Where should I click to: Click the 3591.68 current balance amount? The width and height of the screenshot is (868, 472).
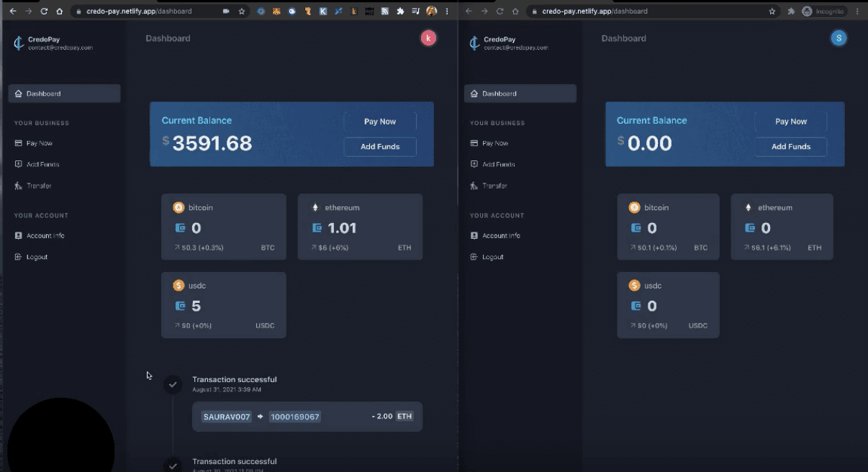point(212,143)
